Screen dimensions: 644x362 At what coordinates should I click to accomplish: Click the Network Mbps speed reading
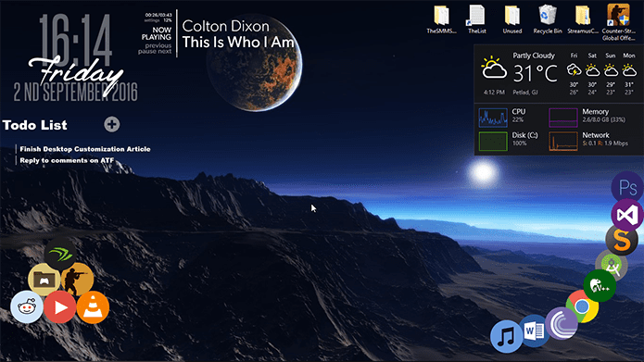tap(605, 144)
